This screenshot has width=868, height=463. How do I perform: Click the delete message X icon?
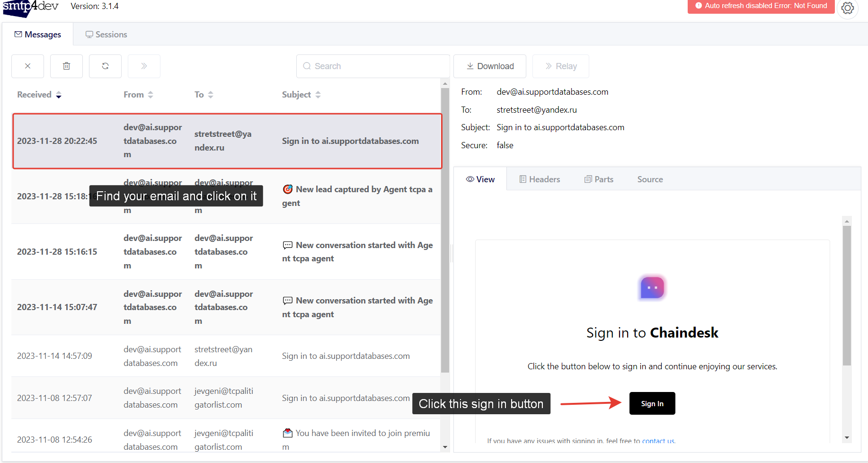click(x=27, y=66)
